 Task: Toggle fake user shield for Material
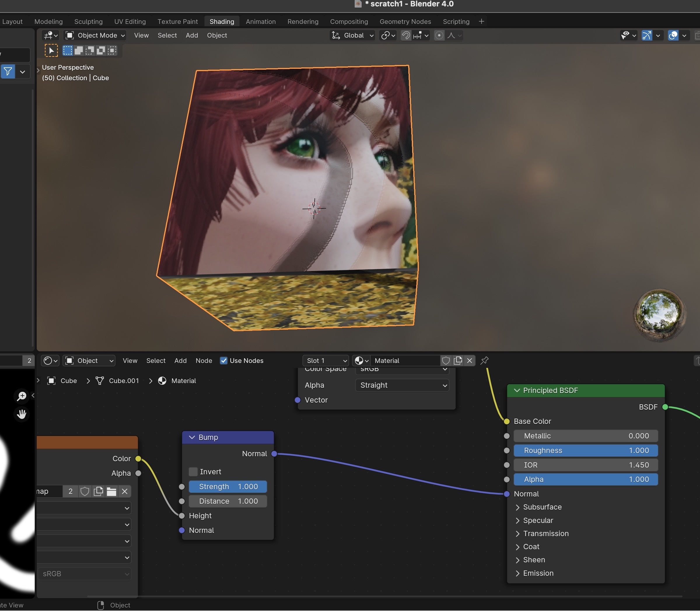click(x=446, y=361)
